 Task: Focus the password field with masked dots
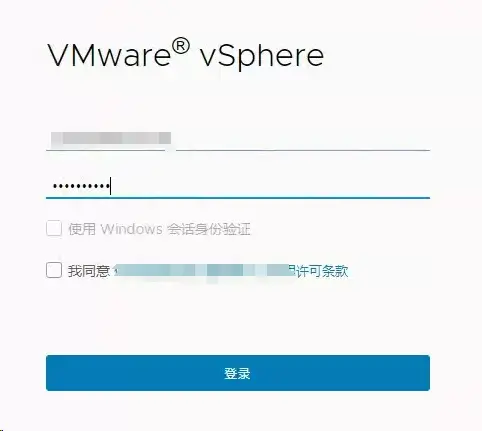pyautogui.click(x=238, y=186)
